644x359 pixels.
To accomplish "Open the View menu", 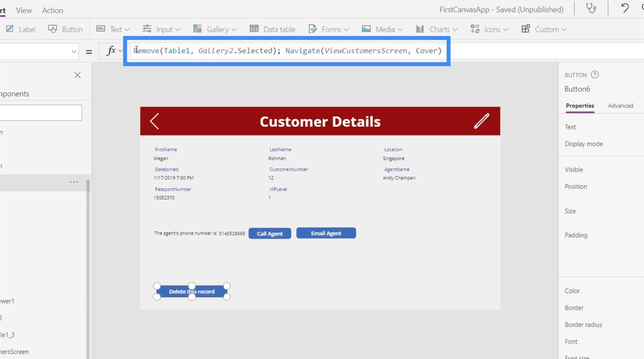I will [x=24, y=10].
